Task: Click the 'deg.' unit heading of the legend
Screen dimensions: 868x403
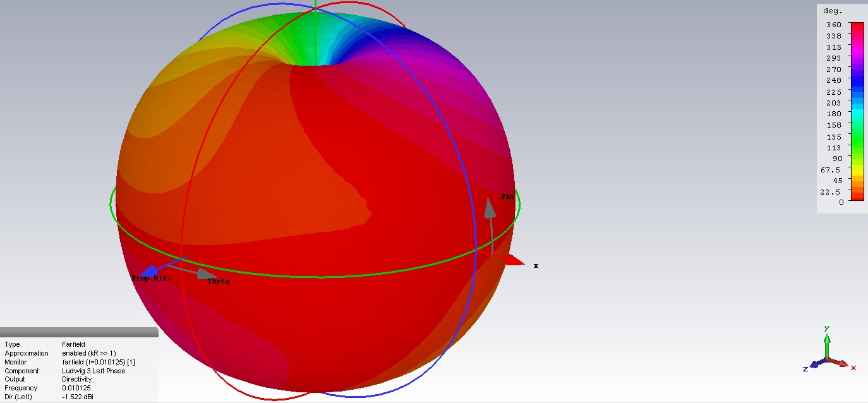Action: 833,11
